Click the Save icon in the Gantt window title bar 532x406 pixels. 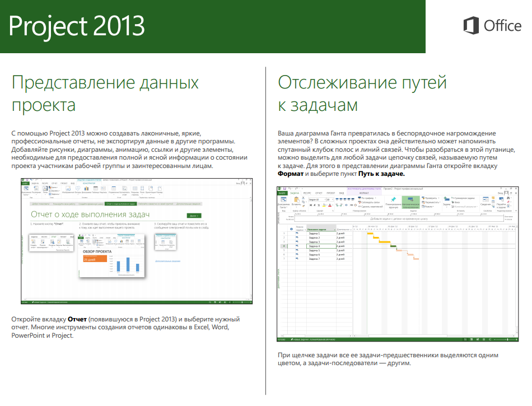284,189
